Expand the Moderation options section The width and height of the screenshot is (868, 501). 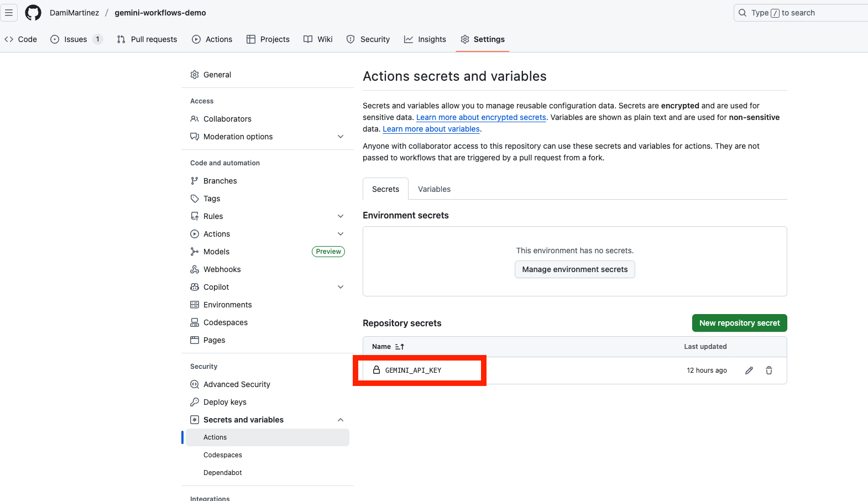[341, 137]
